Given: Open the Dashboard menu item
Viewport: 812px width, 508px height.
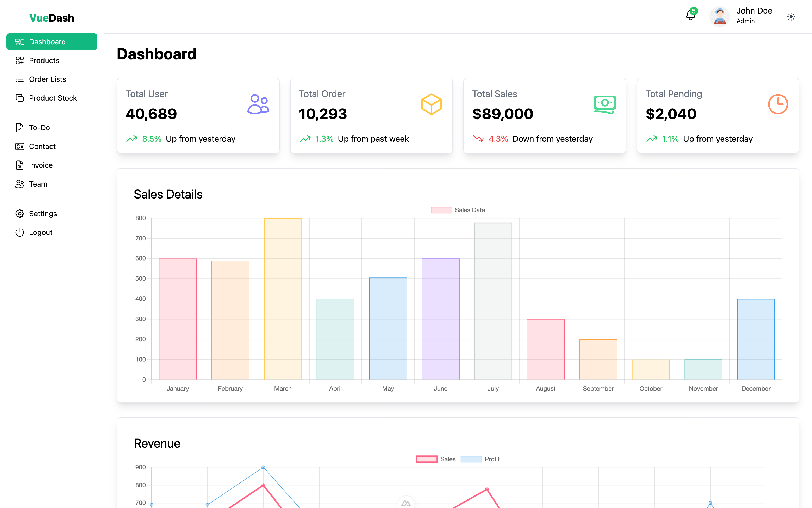Looking at the screenshot, I should point(52,42).
